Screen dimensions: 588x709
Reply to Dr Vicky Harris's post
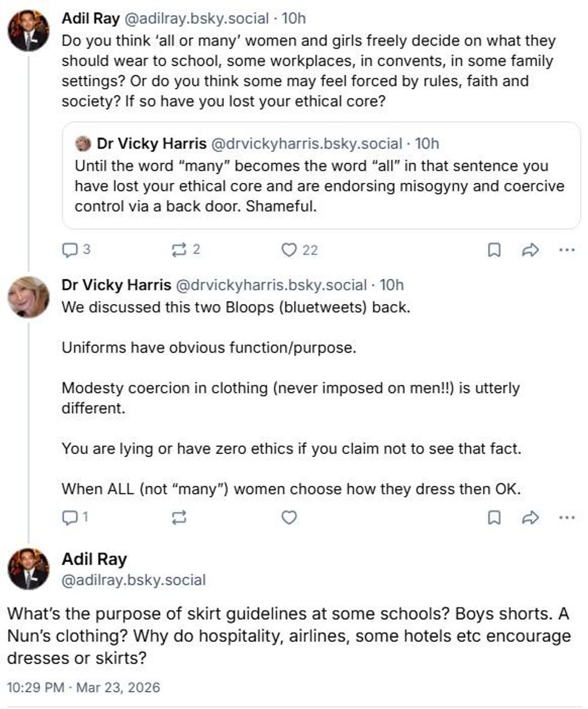coord(68,517)
